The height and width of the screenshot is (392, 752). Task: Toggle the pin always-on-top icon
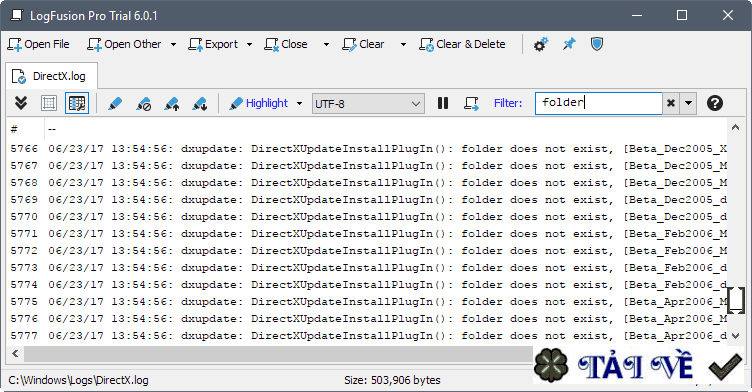click(569, 45)
